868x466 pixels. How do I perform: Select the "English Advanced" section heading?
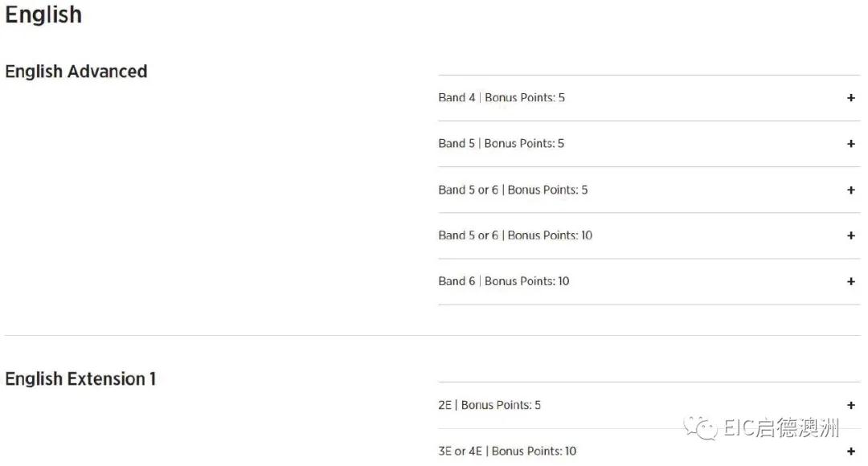[x=76, y=72]
